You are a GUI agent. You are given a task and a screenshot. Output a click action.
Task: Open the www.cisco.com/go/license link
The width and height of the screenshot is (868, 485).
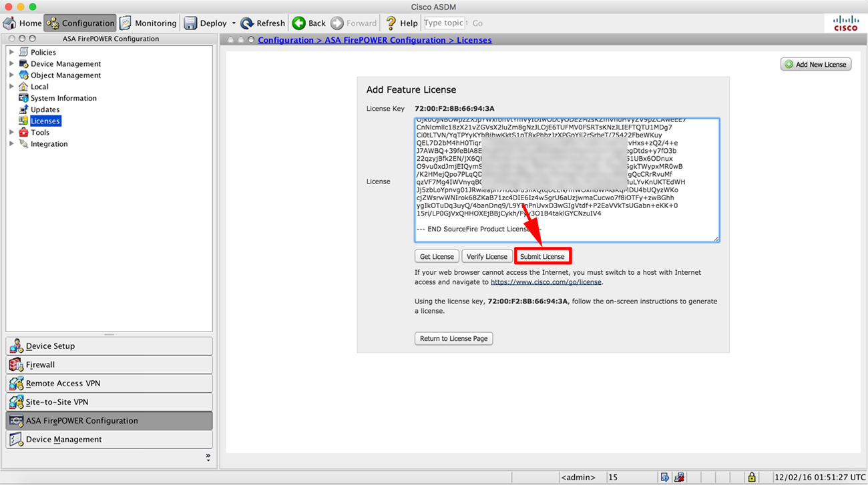546,282
